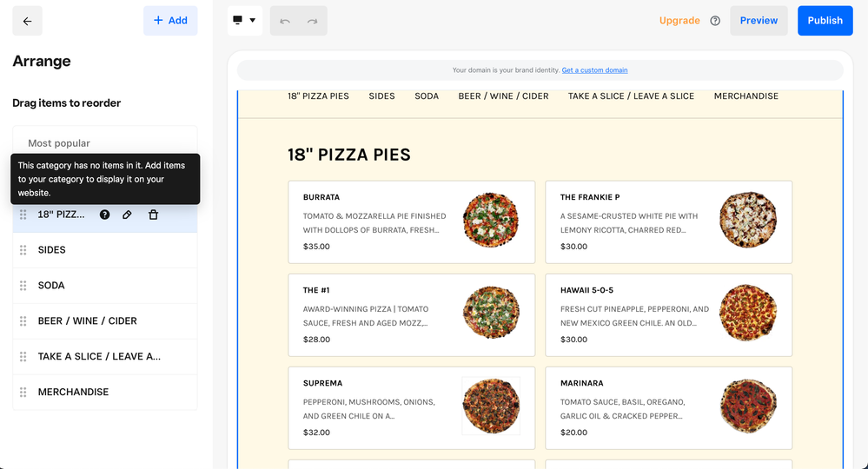The image size is (868, 469).
Task: Click the drag handle next to MERCHANDISE
Action: pos(23,393)
